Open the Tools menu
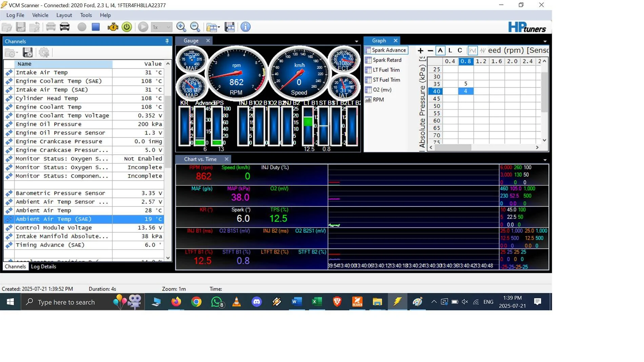The image size is (644, 362). point(86,15)
